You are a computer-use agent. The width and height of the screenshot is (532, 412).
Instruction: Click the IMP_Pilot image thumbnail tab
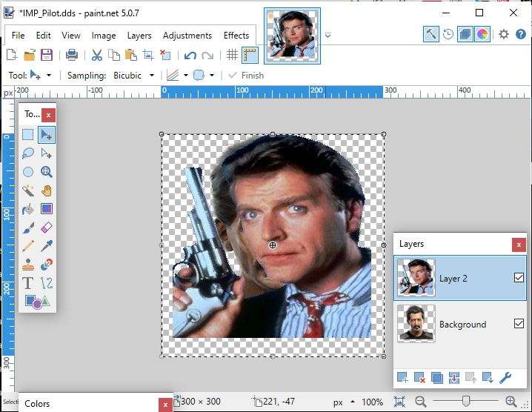click(292, 36)
